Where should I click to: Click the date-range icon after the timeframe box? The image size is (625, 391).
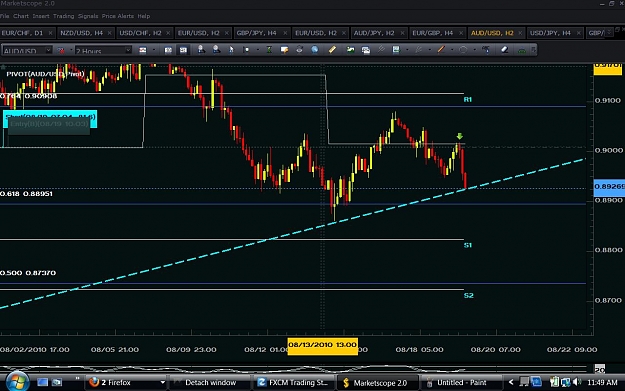142,50
